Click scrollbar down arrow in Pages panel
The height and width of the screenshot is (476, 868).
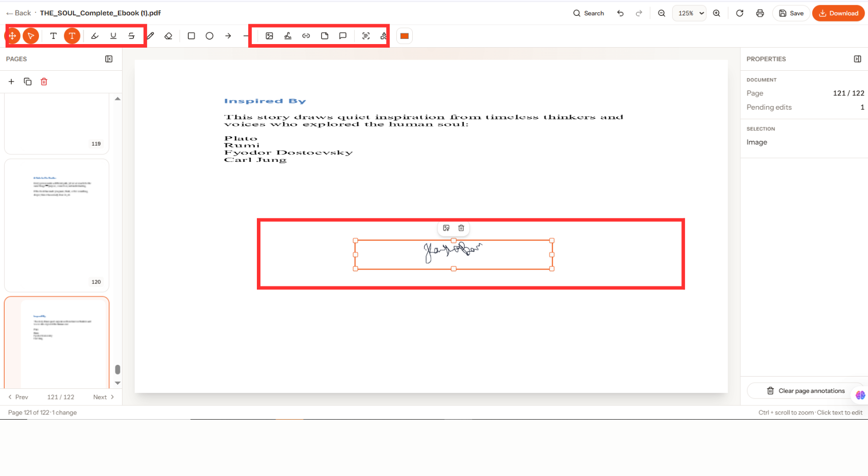pos(118,383)
